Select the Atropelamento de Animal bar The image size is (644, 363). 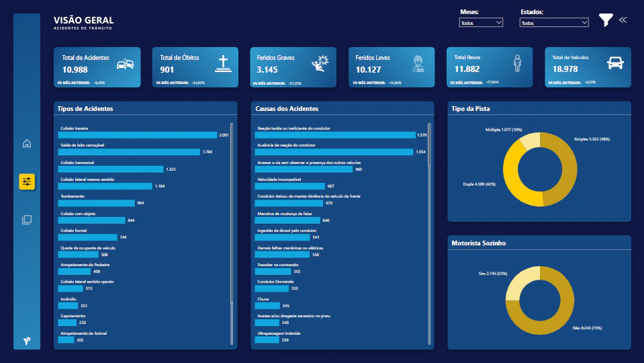(x=66, y=339)
